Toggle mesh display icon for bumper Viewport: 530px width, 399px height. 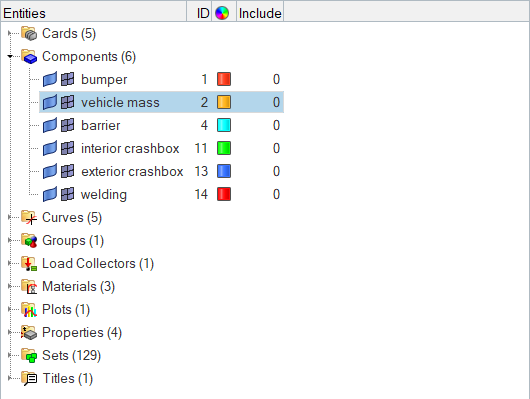(68, 79)
